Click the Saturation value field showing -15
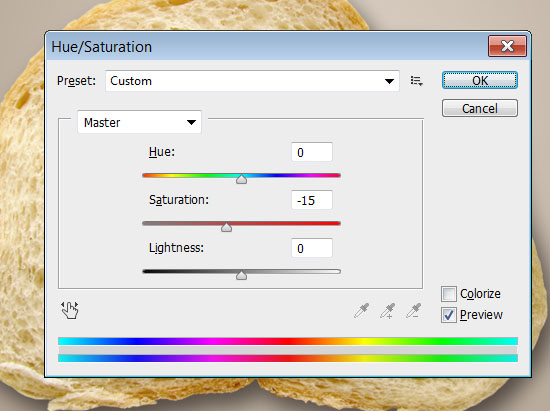 pos(311,200)
